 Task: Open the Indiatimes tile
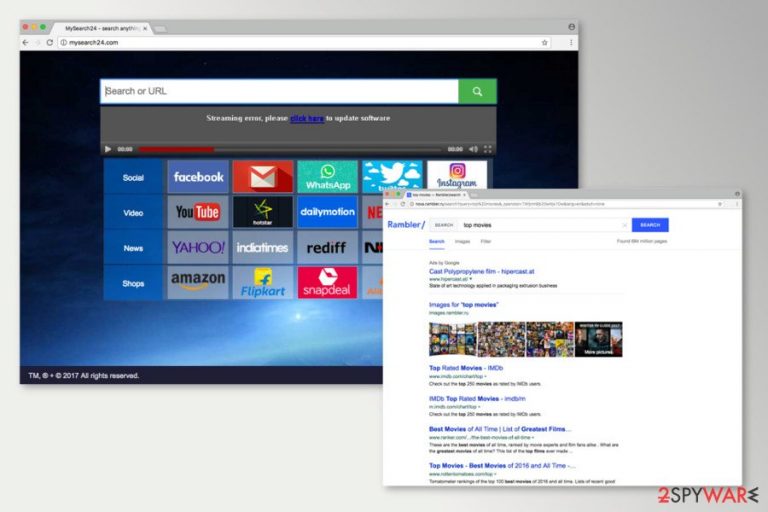click(x=263, y=247)
